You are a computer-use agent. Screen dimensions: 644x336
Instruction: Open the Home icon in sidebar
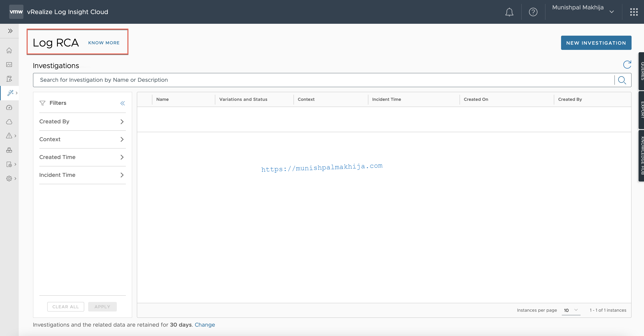pyautogui.click(x=9, y=50)
